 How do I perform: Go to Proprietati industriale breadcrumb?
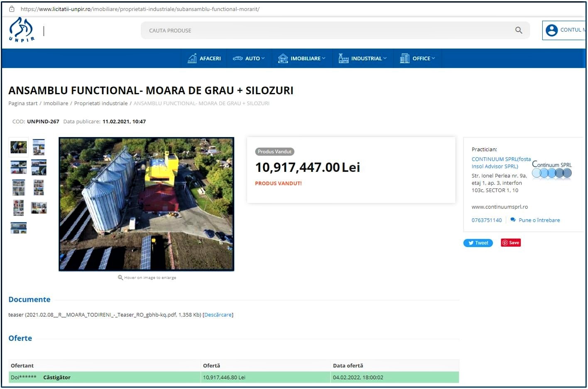point(100,103)
